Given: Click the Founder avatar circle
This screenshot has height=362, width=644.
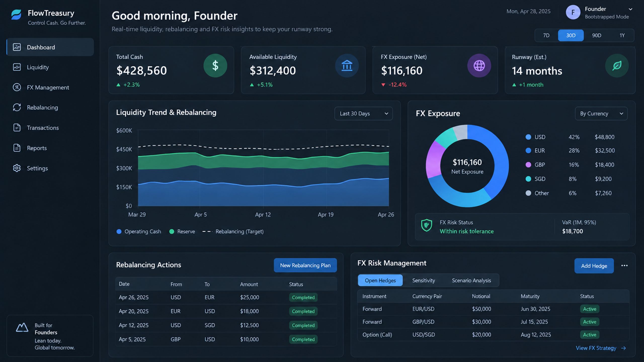Looking at the screenshot, I should click(x=573, y=12).
